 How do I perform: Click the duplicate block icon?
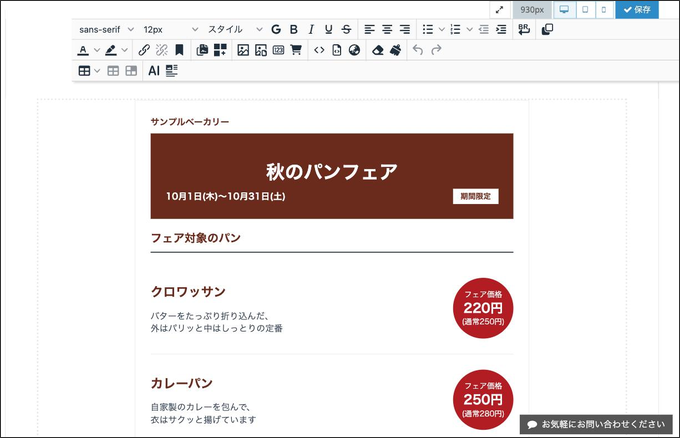pos(547,29)
